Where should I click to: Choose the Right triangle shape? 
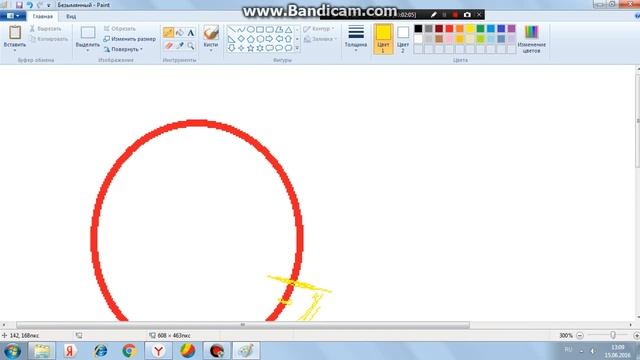[231, 39]
